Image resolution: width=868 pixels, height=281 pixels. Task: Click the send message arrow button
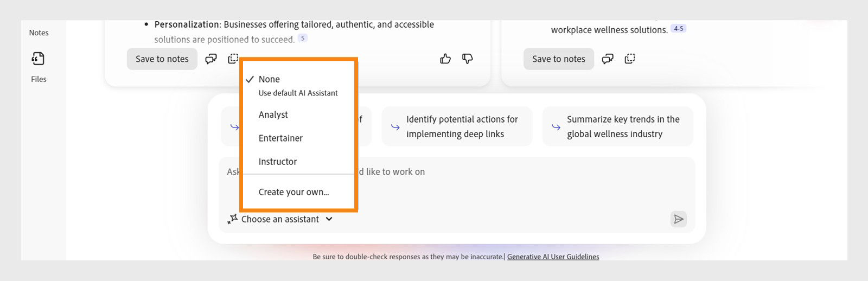[679, 219]
